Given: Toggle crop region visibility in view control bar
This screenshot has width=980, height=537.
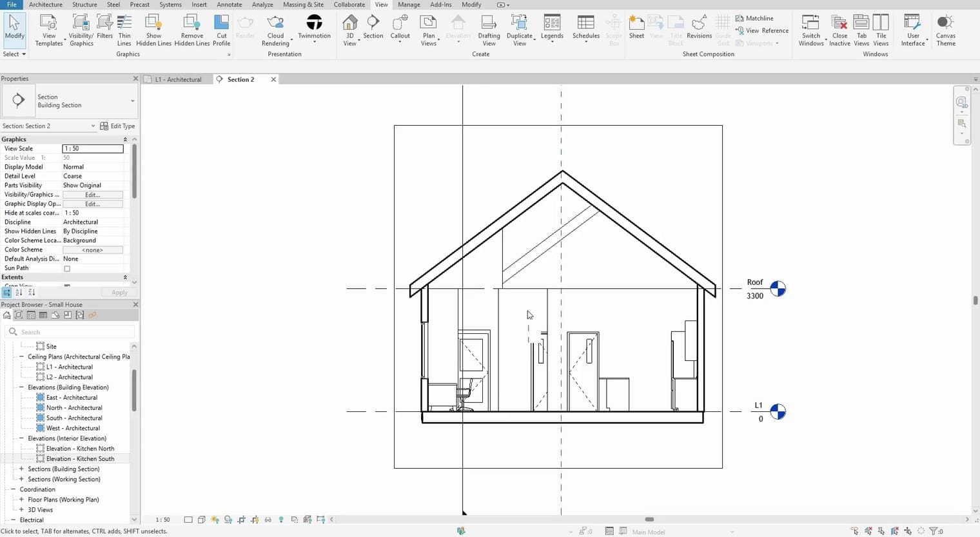Looking at the screenshot, I should point(255,520).
